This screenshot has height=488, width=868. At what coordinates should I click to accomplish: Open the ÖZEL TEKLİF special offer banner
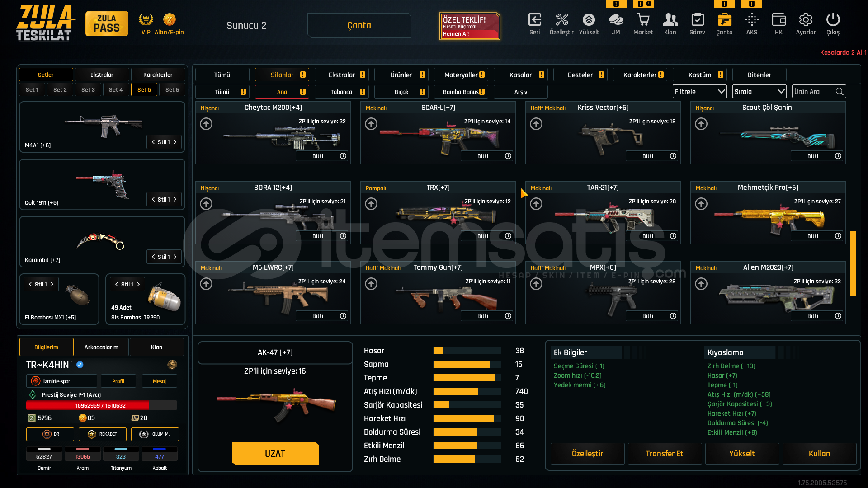(x=470, y=26)
